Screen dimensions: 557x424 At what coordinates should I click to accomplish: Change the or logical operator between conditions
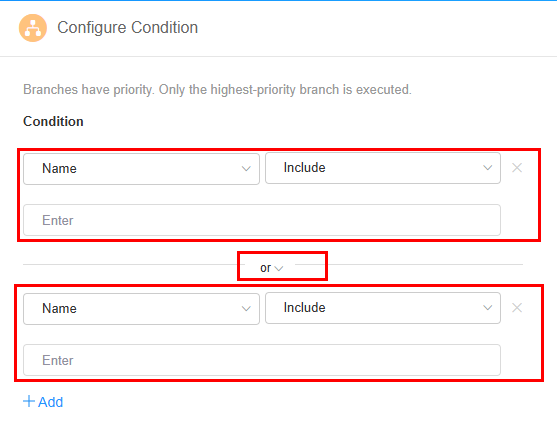(271, 268)
